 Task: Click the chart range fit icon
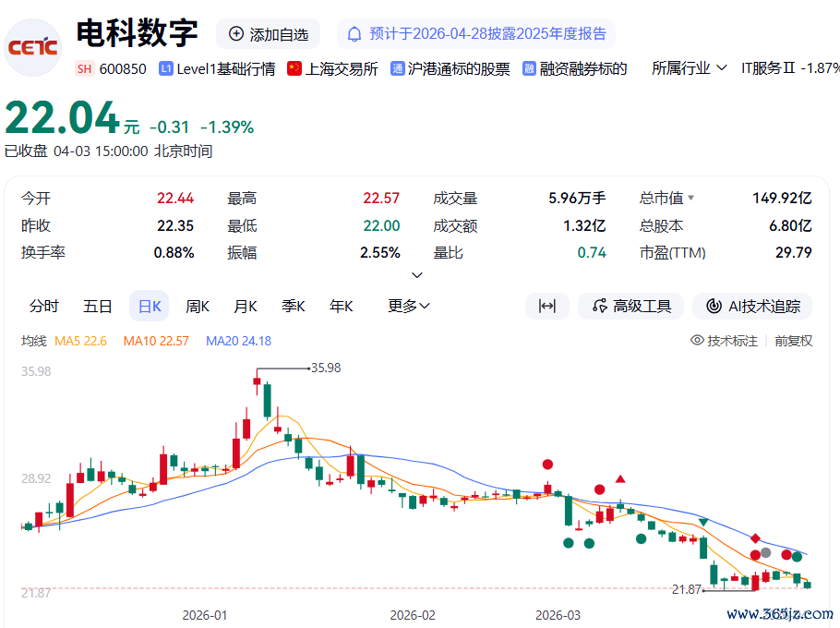click(x=547, y=306)
